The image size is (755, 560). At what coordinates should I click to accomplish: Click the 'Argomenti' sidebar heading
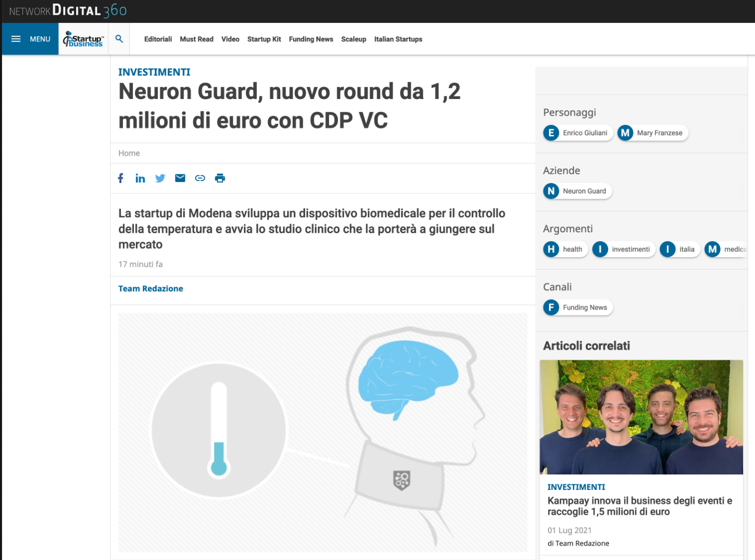568,229
